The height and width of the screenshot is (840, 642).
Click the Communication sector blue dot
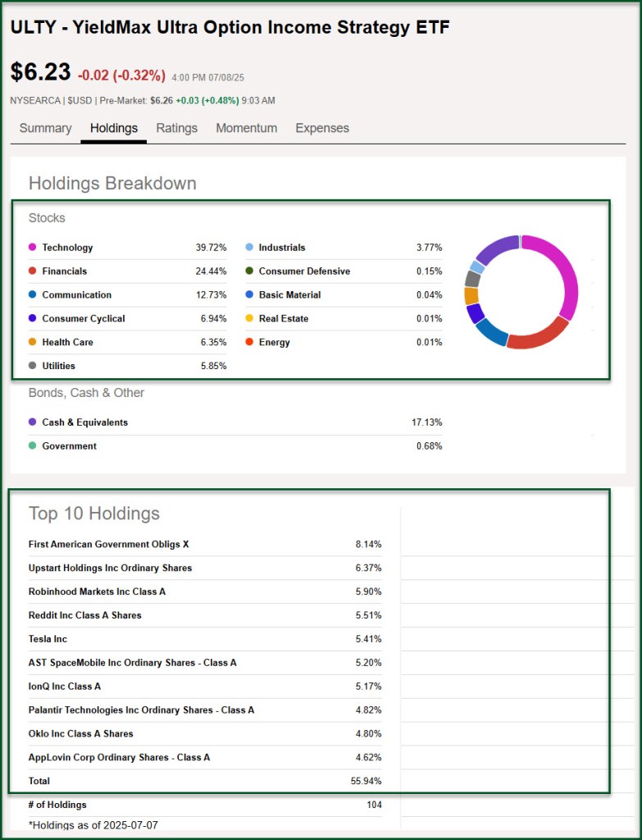point(33,294)
